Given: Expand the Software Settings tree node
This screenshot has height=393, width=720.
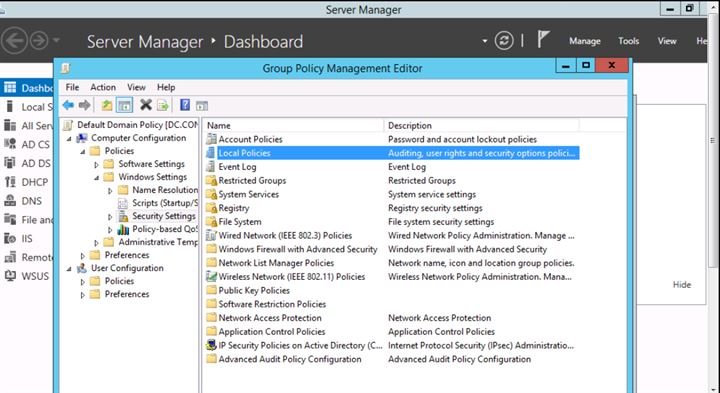Looking at the screenshot, I should point(96,164).
